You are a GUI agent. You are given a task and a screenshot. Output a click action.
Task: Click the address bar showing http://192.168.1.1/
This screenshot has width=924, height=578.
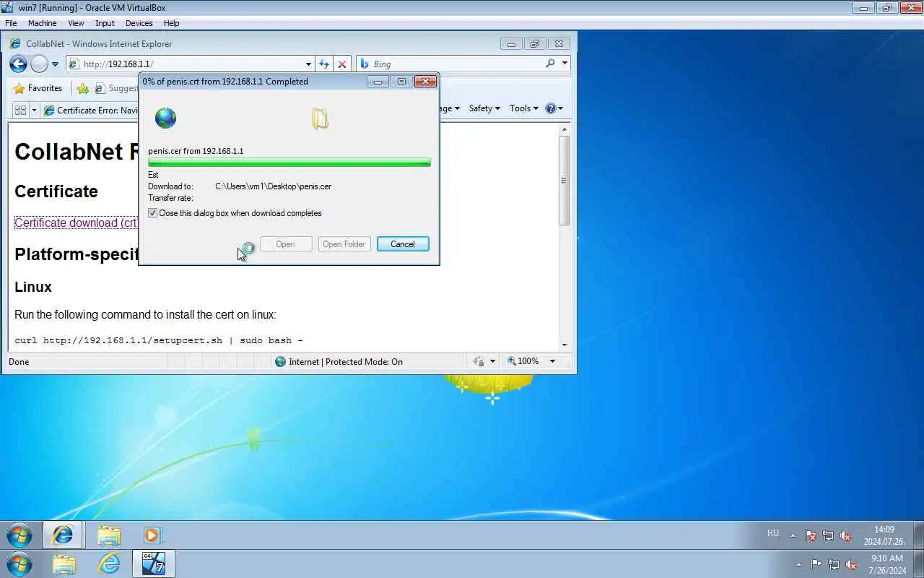[x=185, y=64]
